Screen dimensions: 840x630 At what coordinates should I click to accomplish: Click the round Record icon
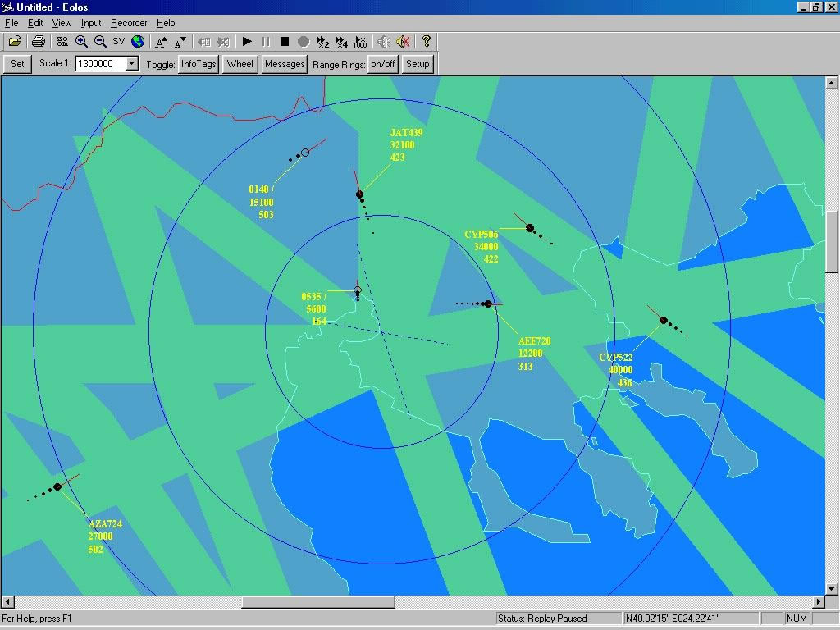tap(304, 41)
